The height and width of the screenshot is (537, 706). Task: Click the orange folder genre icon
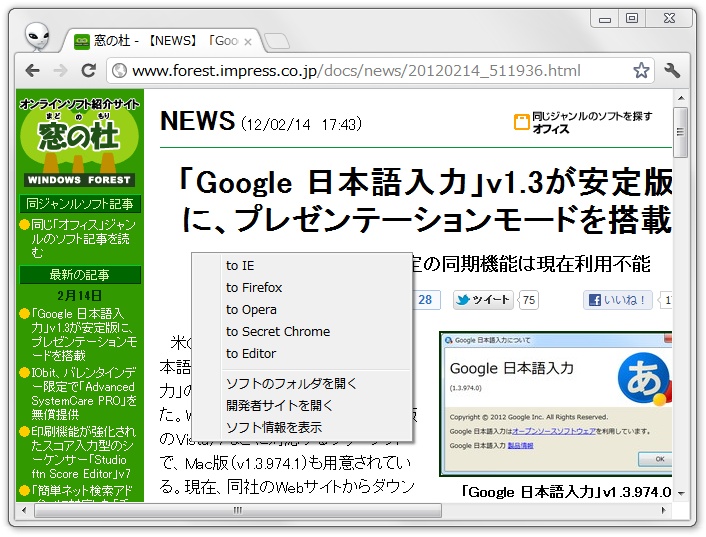click(521, 122)
